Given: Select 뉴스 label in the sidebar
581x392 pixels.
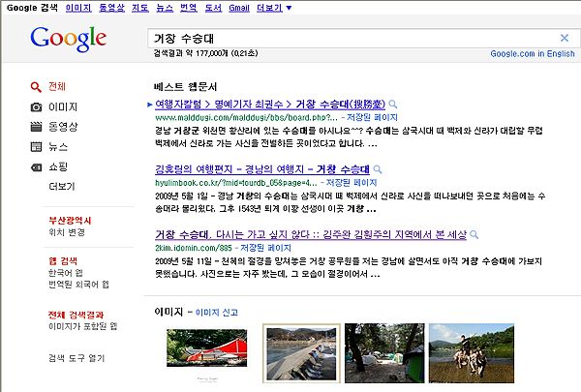Looking at the screenshot, I should click(x=58, y=147).
